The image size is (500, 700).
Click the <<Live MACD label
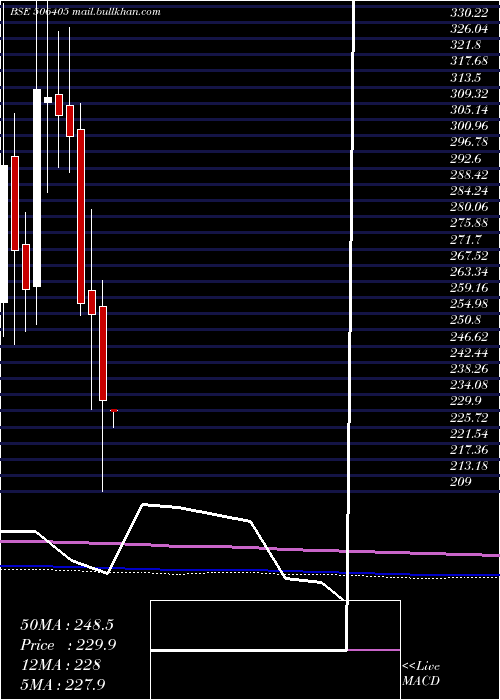[x=421, y=673]
